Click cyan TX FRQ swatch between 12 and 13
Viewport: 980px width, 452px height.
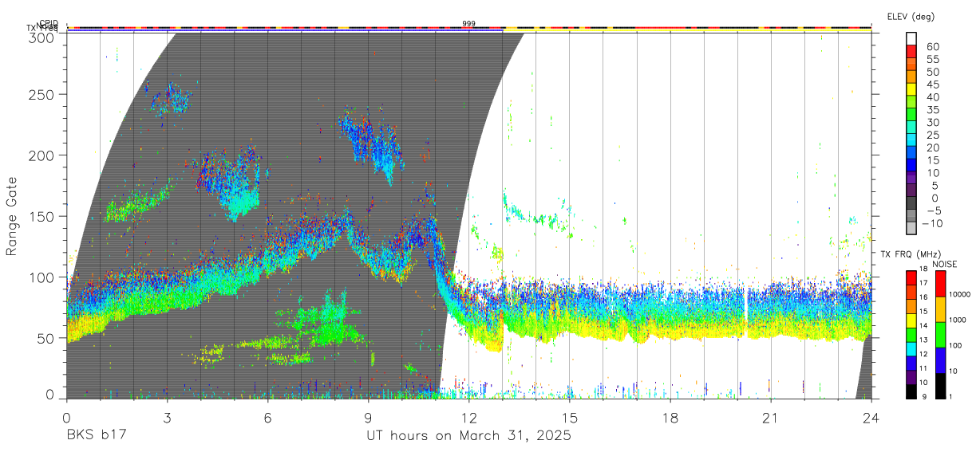pos(912,348)
